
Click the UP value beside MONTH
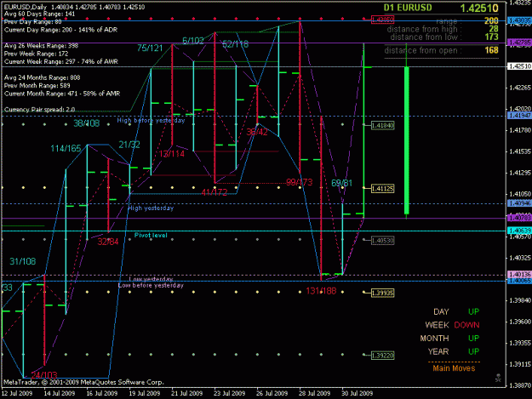(x=473, y=339)
